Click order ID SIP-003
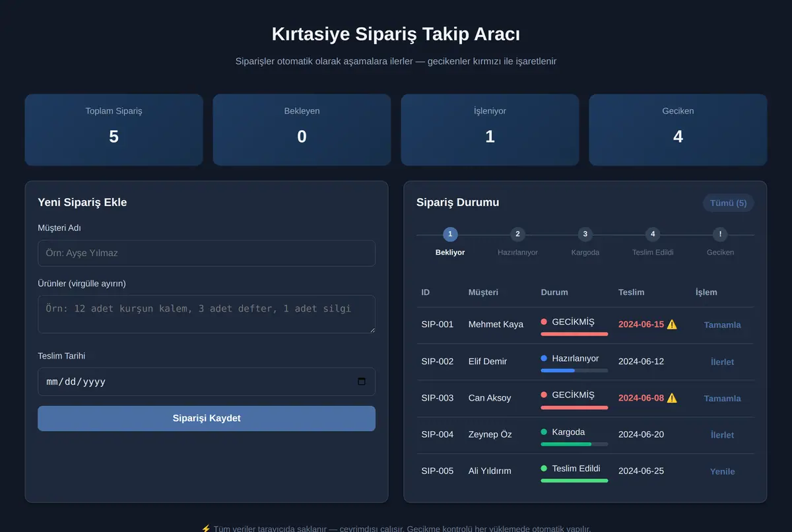 (438, 397)
